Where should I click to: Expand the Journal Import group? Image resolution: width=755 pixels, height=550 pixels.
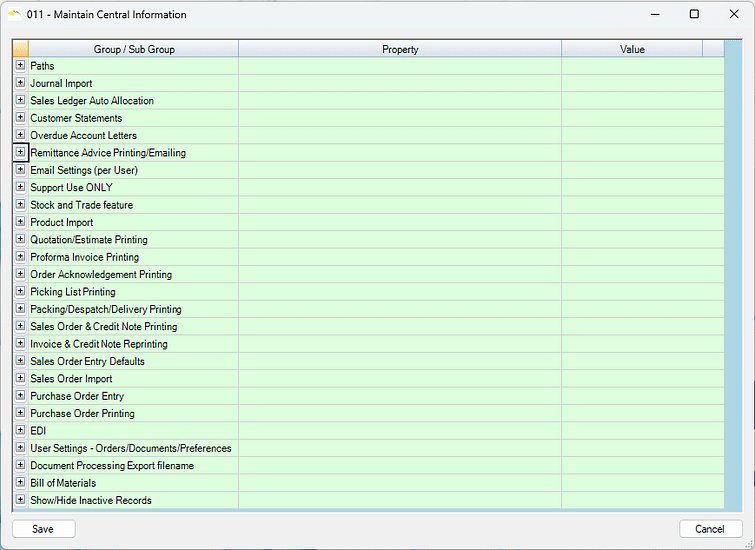pos(20,83)
